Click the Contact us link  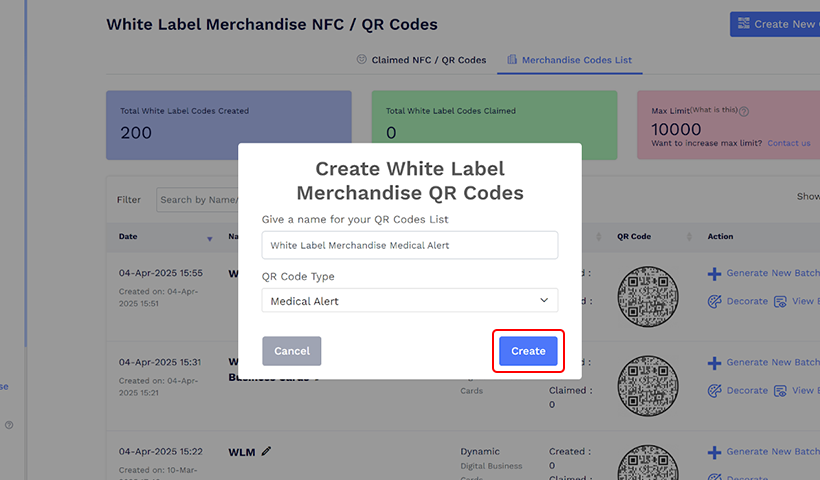click(x=789, y=143)
